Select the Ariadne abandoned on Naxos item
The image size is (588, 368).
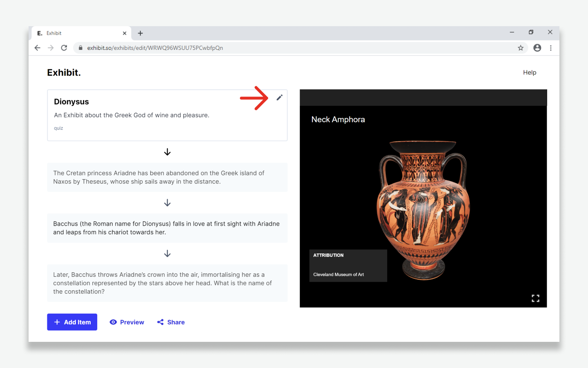click(x=167, y=177)
